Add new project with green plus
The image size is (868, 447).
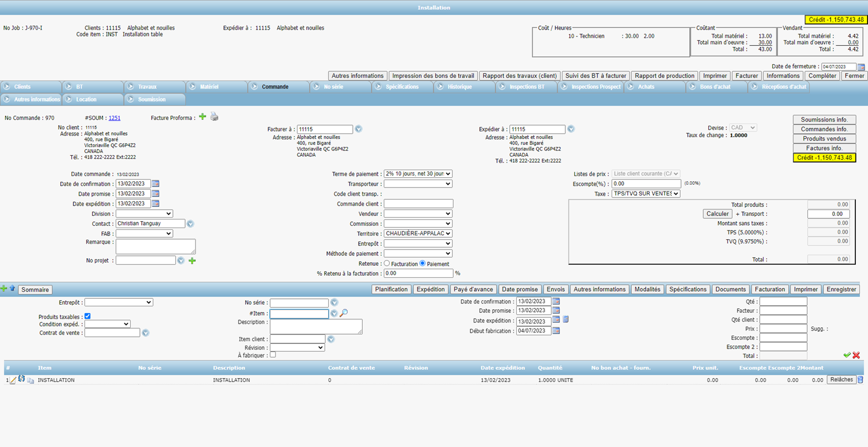(x=192, y=261)
